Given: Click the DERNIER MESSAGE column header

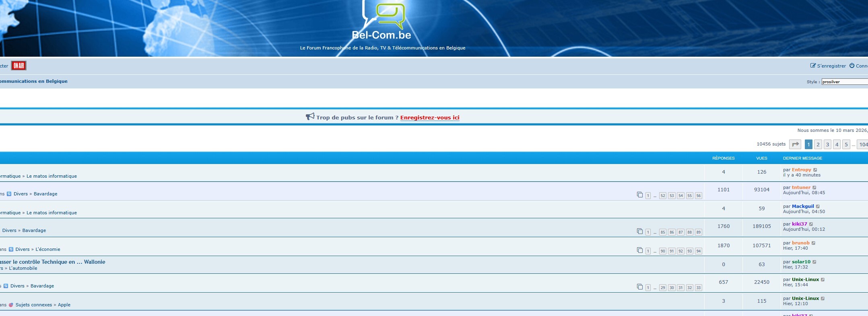Looking at the screenshot, I should [x=802, y=158].
